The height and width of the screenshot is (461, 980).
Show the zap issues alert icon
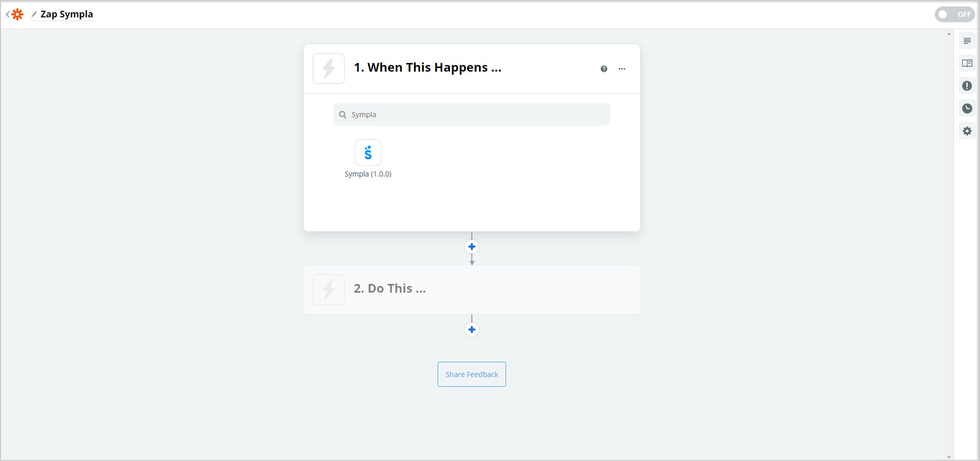pos(967,86)
